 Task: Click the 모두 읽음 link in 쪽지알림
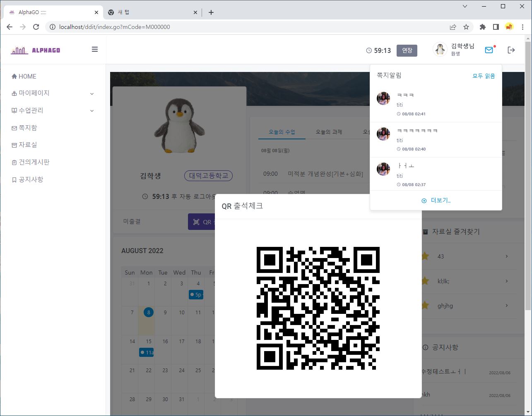click(x=484, y=75)
